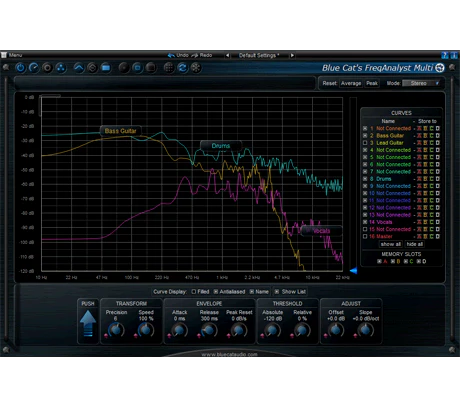Open the Default Settings preset list
The image size is (460, 416).
click(x=259, y=55)
